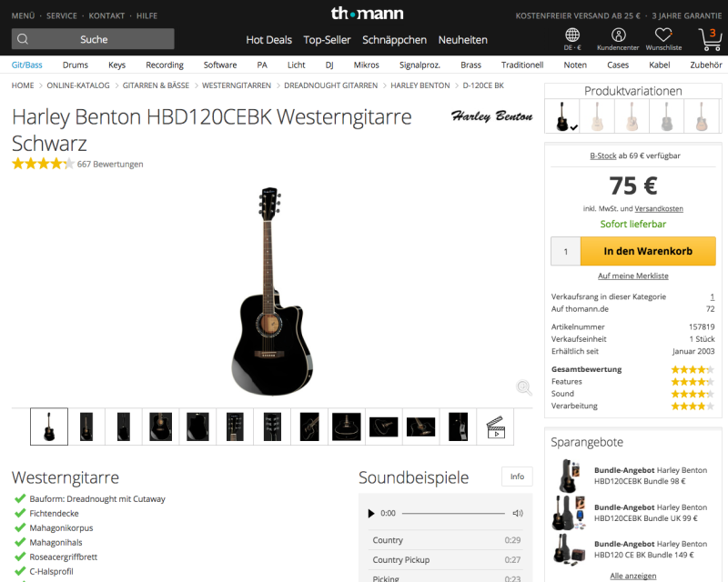The image size is (728, 582).
Task: Play the sound sample audio
Action: pos(370,514)
